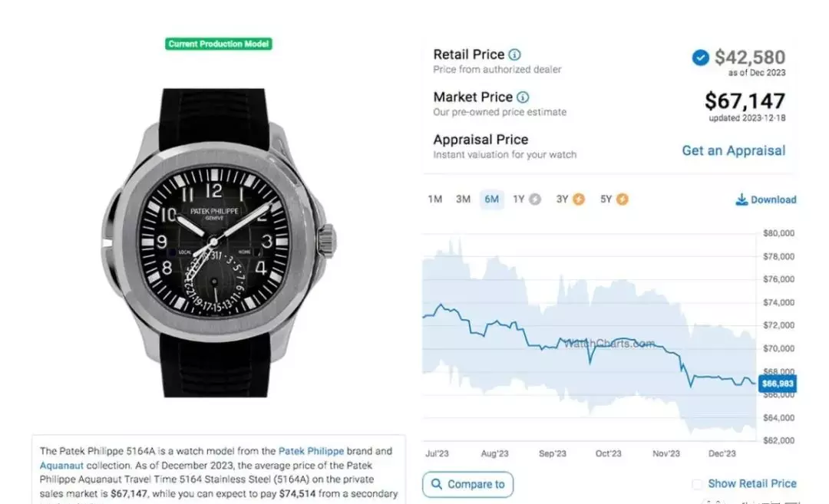The image size is (829, 504).
Task: Click the Retail Price info icon
Action: (514, 54)
